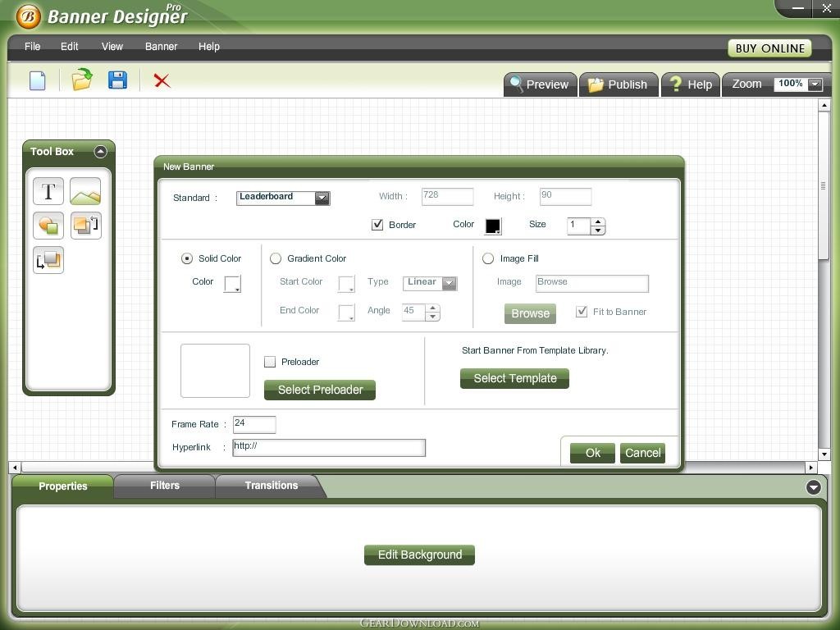
Task: Click the horizontal scrollbar right arrow
Action: [811, 468]
